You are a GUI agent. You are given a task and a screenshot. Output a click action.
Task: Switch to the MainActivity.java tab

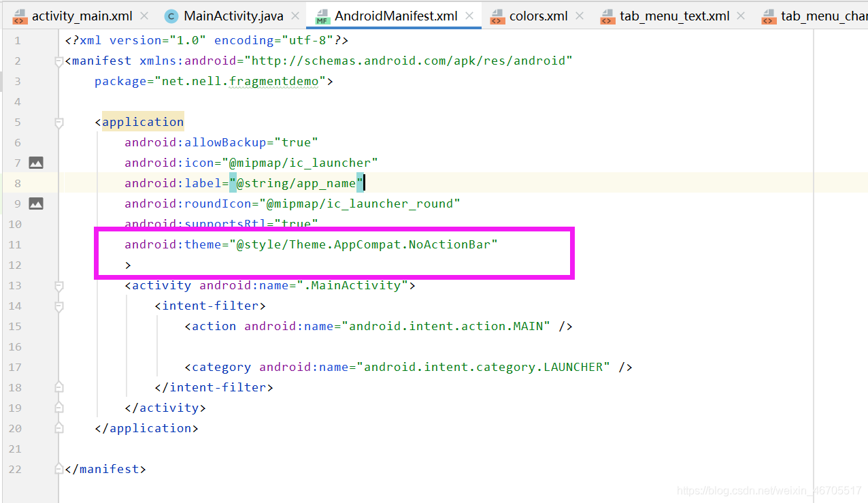tap(234, 16)
